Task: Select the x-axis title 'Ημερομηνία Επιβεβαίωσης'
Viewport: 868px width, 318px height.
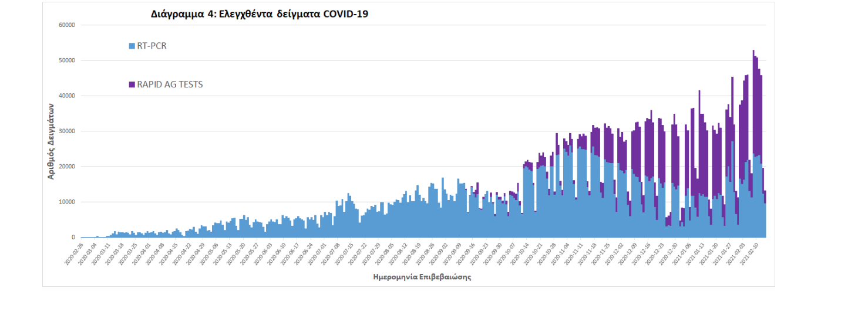Action: click(422, 278)
